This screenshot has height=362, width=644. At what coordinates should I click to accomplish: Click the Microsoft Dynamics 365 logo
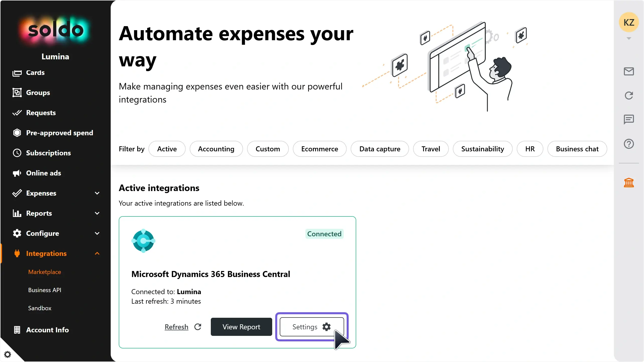tap(143, 241)
